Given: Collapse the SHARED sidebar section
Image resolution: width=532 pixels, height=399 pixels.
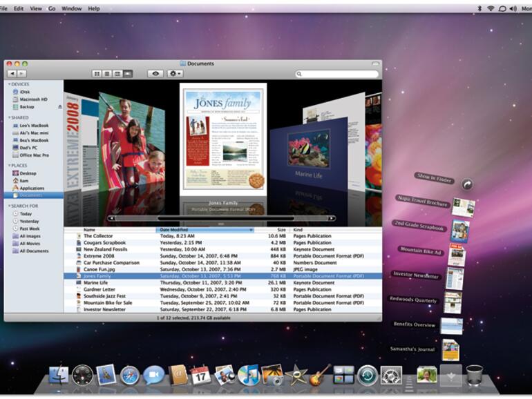Looking at the screenshot, I should coord(9,117).
